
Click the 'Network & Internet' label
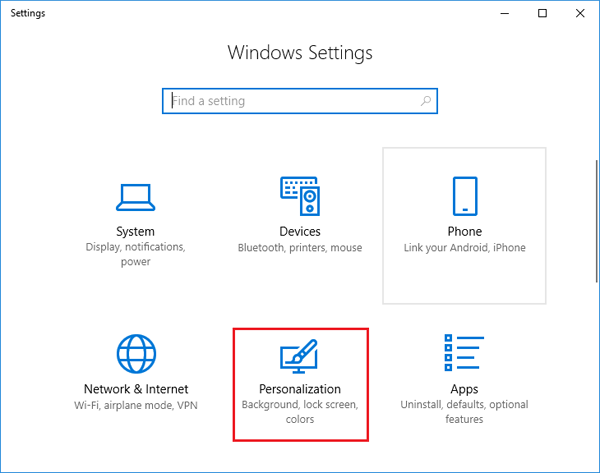[136, 389]
